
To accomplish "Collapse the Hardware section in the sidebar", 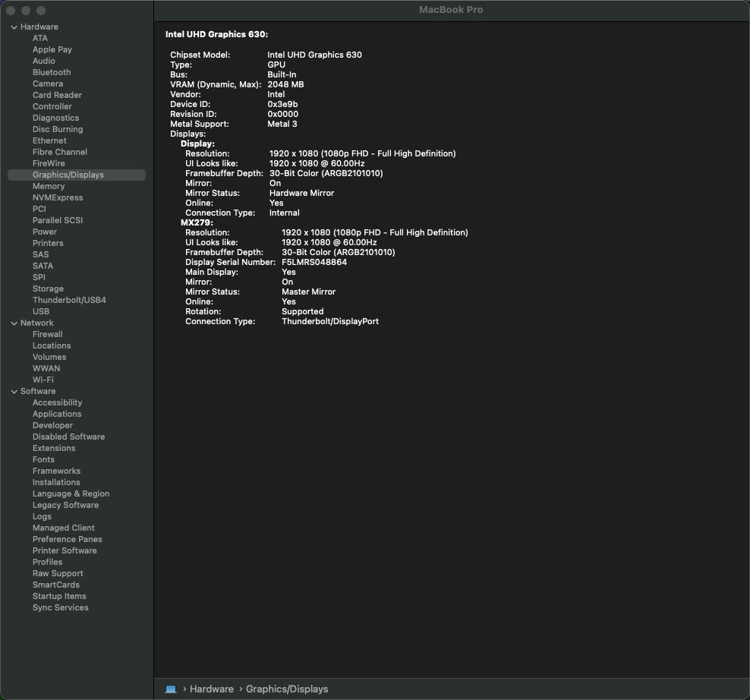I will pos(14,27).
